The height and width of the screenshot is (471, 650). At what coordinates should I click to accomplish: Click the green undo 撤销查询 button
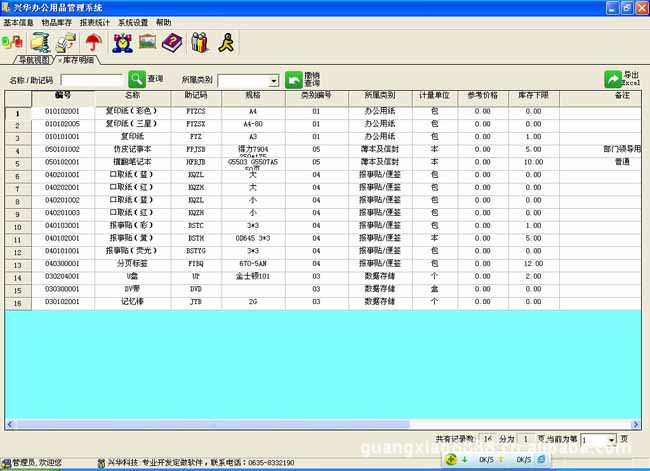point(293,80)
